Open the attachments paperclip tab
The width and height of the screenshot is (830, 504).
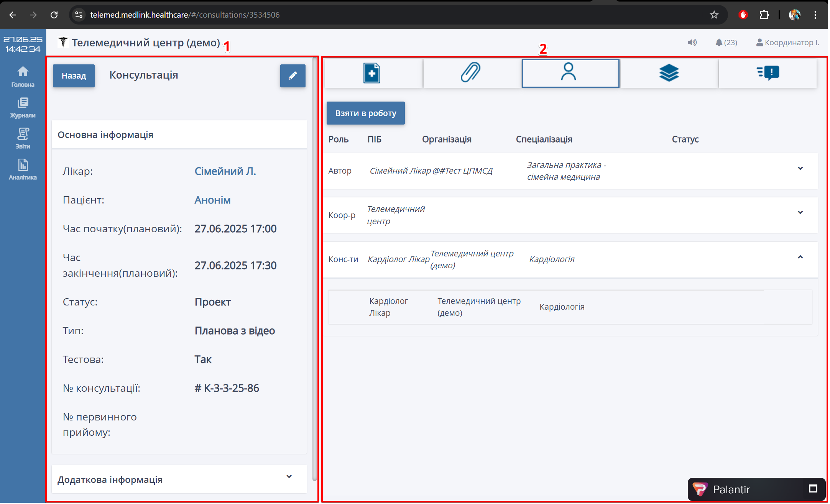(x=471, y=73)
